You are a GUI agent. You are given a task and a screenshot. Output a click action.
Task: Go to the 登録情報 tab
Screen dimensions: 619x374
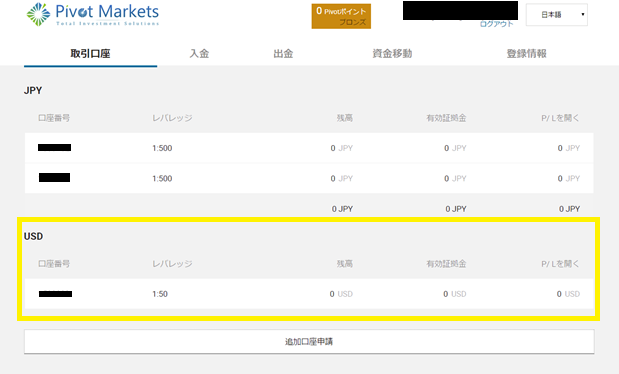pos(527,53)
